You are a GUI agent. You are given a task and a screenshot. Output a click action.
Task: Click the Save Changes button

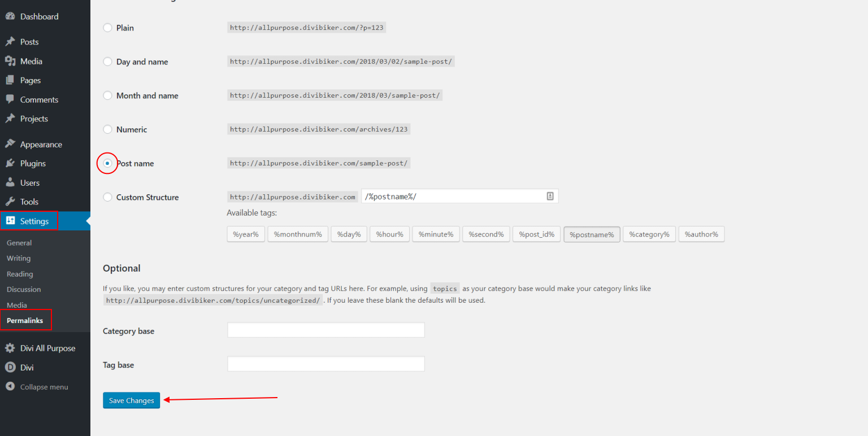click(131, 400)
